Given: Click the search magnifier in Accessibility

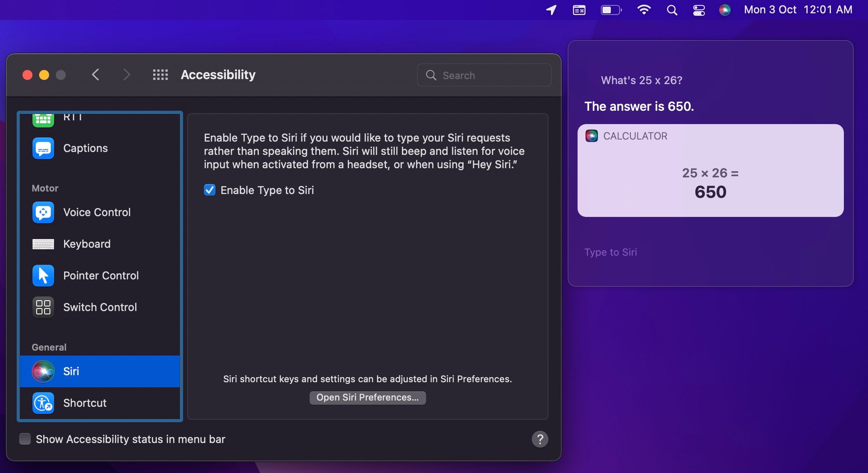Looking at the screenshot, I should [431, 75].
